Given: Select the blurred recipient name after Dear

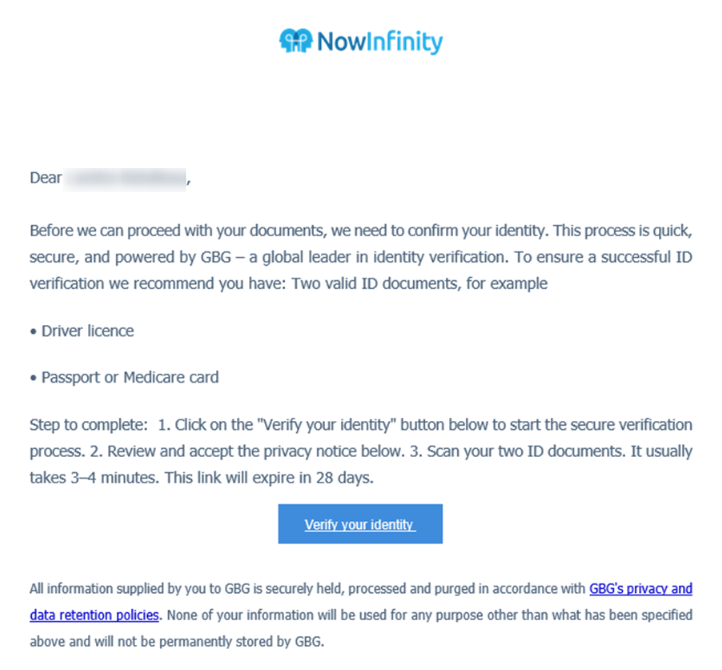Looking at the screenshot, I should [x=124, y=180].
